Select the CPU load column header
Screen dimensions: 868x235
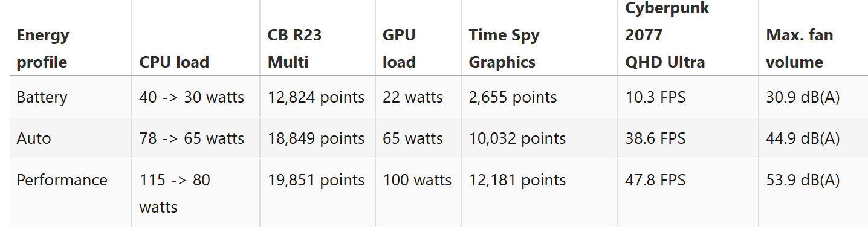pyautogui.click(x=174, y=62)
